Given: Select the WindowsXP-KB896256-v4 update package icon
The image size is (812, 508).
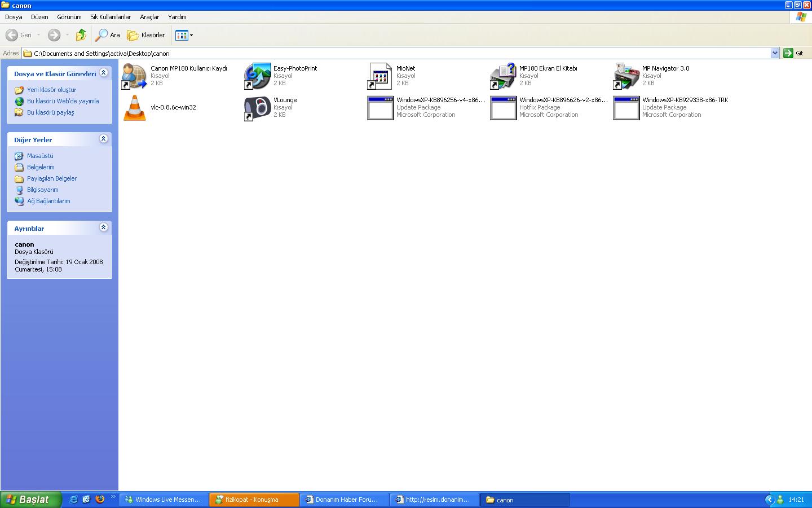Looking at the screenshot, I should point(381,108).
